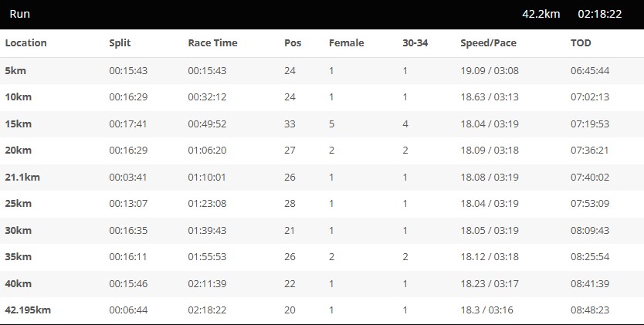The image size is (644, 325).
Task: Click the 5km location row label
Action: pos(15,70)
